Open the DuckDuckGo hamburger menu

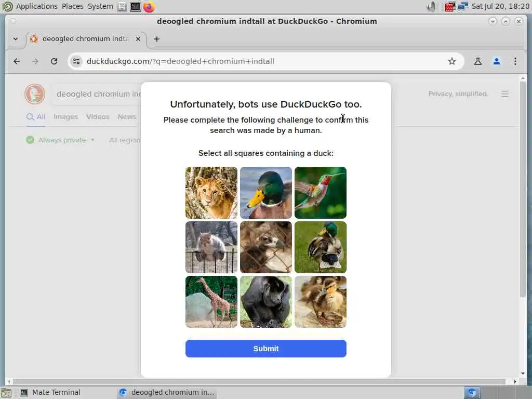(x=505, y=94)
